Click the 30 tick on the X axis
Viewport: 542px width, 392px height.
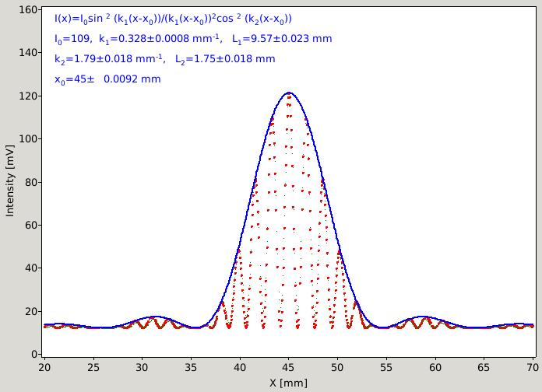142,367
